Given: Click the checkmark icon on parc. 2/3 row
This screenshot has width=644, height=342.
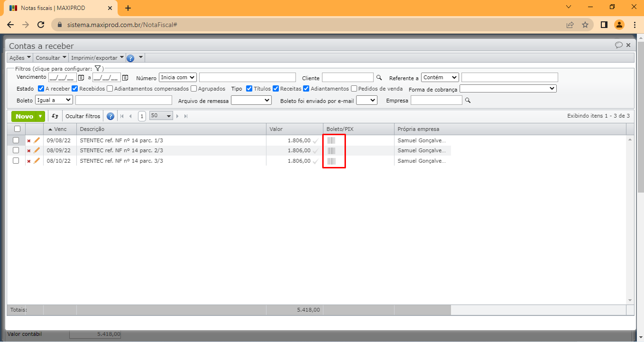Looking at the screenshot, I should click(x=315, y=151).
